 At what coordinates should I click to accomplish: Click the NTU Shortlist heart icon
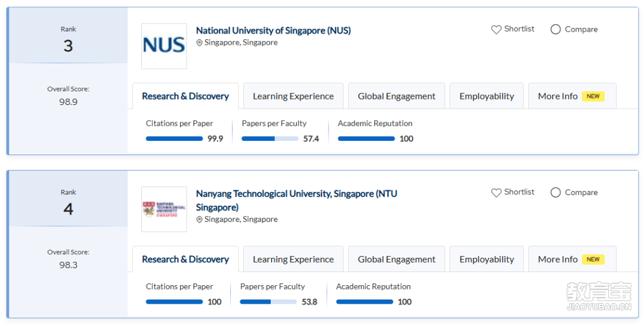coord(496,193)
